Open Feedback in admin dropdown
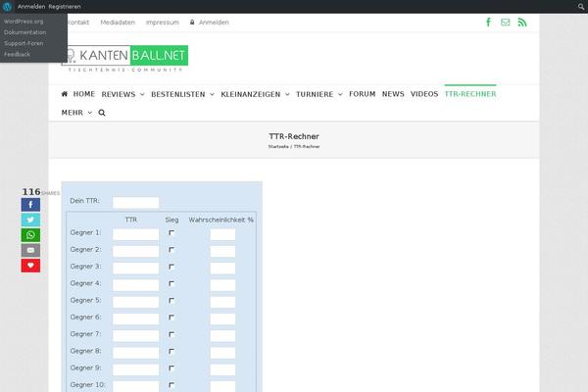The height and width of the screenshot is (392, 588). coord(17,54)
